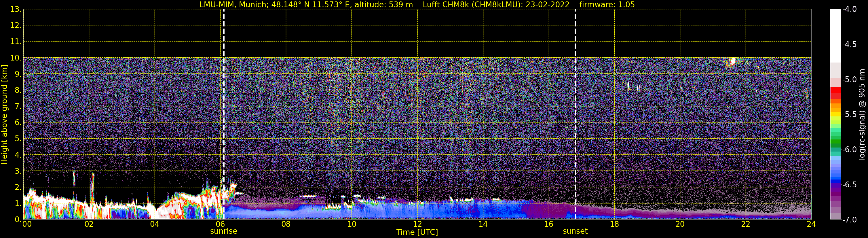Click the colorbar tick label "-7.0"
This screenshot has width=868, height=238.
coord(849,220)
